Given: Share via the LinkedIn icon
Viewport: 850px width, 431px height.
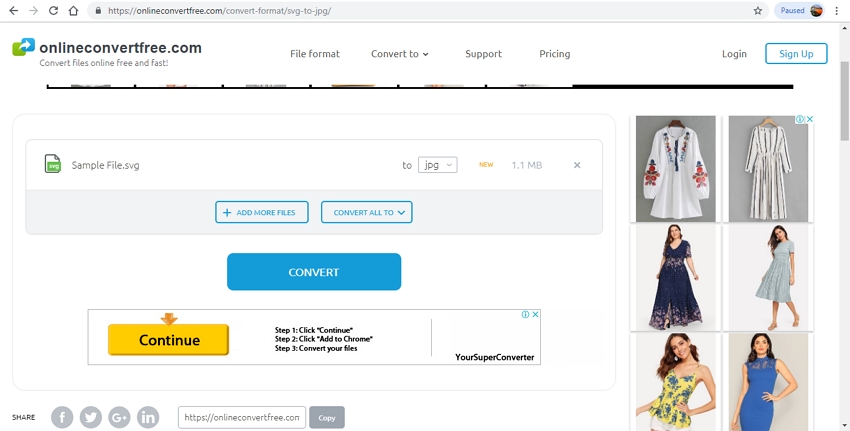Looking at the screenshot, I should (x=148, y=417).
